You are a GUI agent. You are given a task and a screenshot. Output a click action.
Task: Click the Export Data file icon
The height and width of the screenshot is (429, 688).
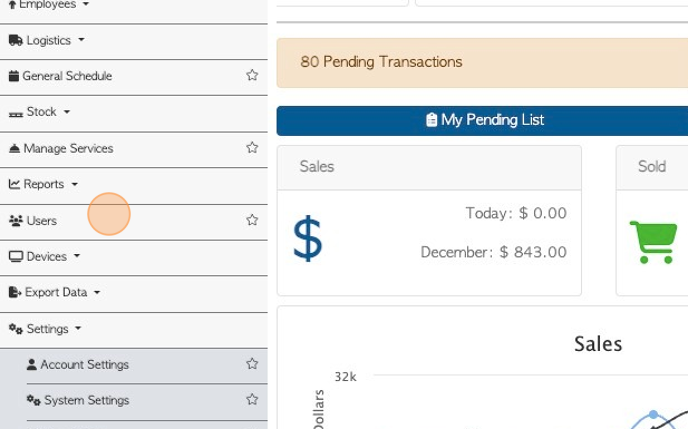(15, 292)
